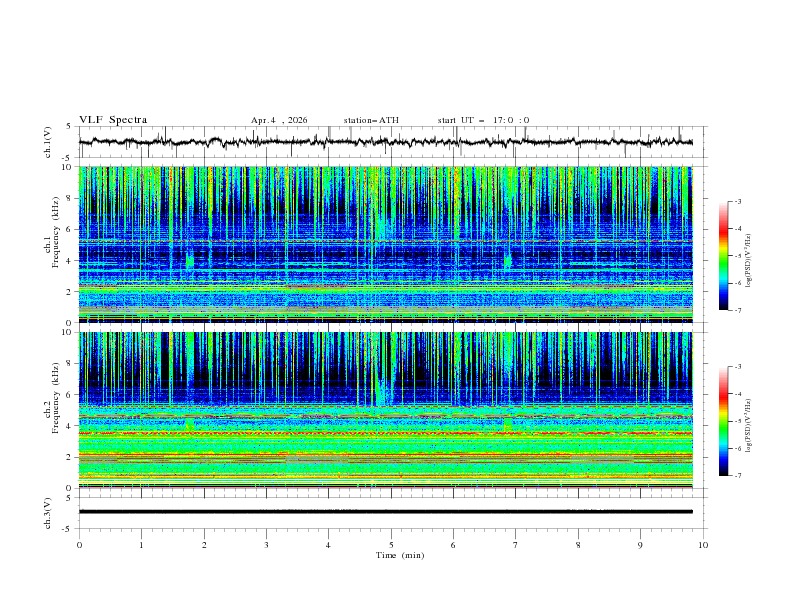Select the date text "Apr.4 , 2026"
The image size is (792, 612).
point(279,120)
